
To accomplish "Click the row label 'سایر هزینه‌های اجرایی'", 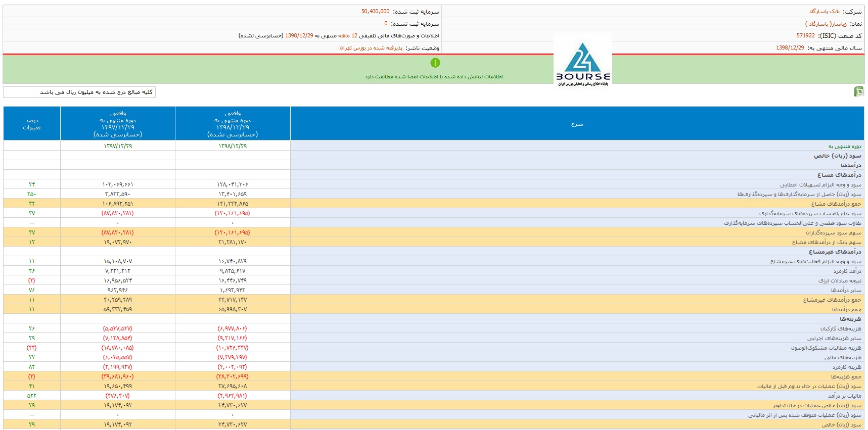I will tap(834, 338).
